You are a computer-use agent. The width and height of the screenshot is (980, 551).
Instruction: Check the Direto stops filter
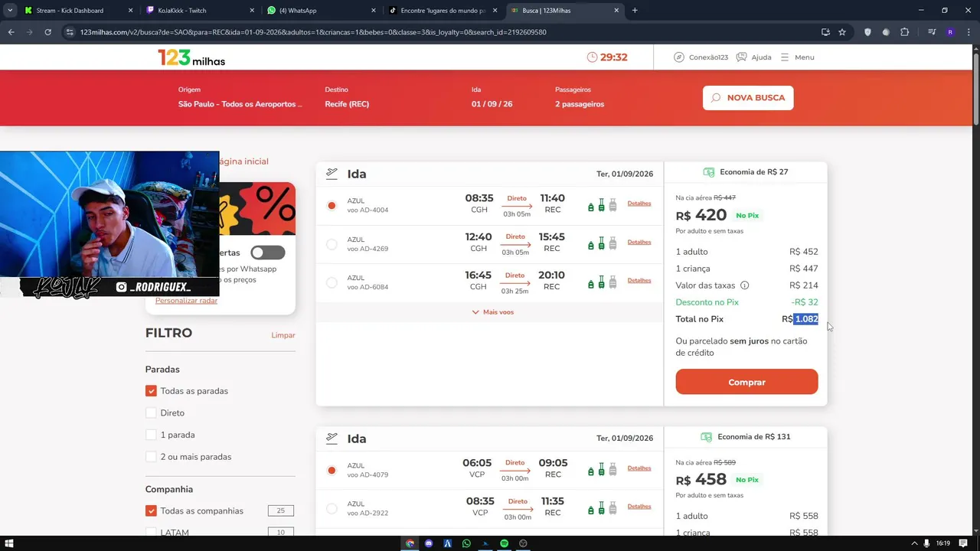click(x=151, y=413)
